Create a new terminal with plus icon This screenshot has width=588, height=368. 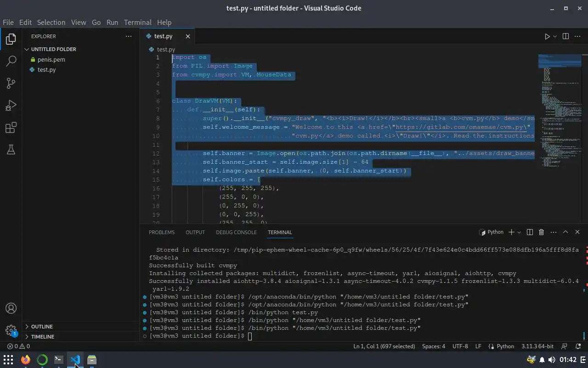pyautogui.click(x=511, y=232)
